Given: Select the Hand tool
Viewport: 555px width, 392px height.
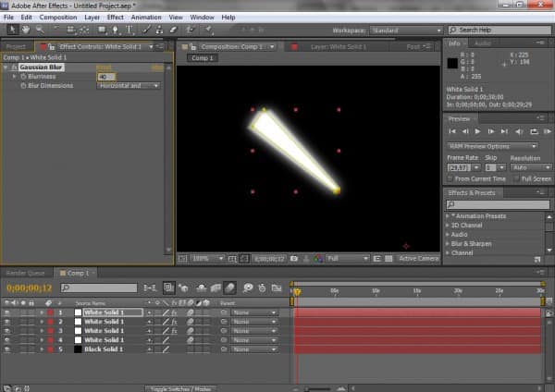Looking at the screenshot, I should point(25,30).
